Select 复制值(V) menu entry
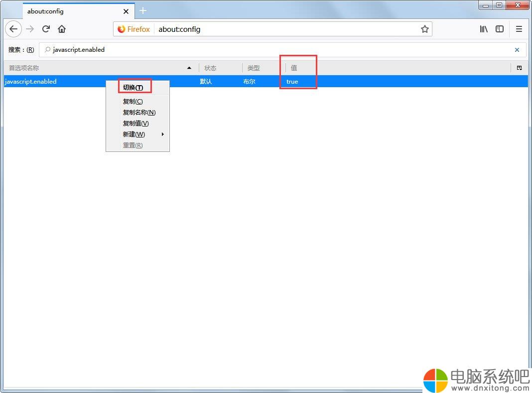This screenshot has height=393, width=532. 138,123
